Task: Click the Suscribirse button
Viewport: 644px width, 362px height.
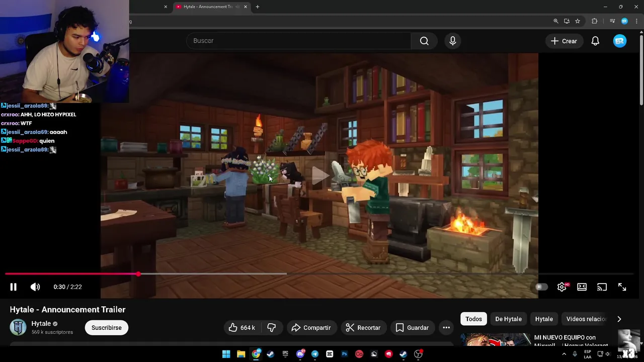Action: (107, 327)
